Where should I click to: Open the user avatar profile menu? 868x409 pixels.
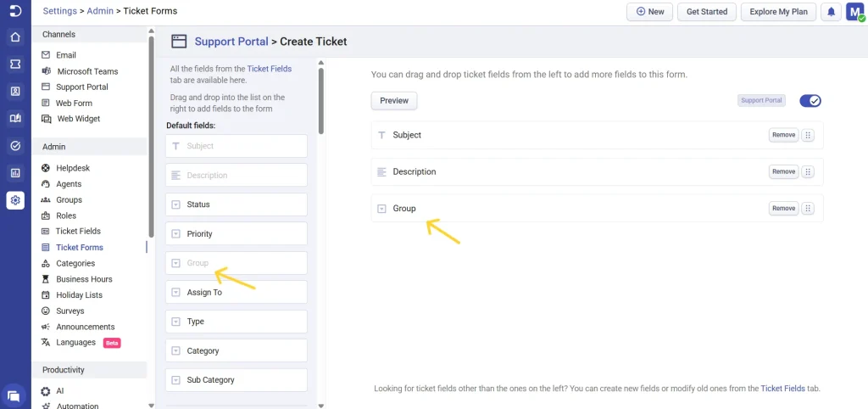pos(854,12)
